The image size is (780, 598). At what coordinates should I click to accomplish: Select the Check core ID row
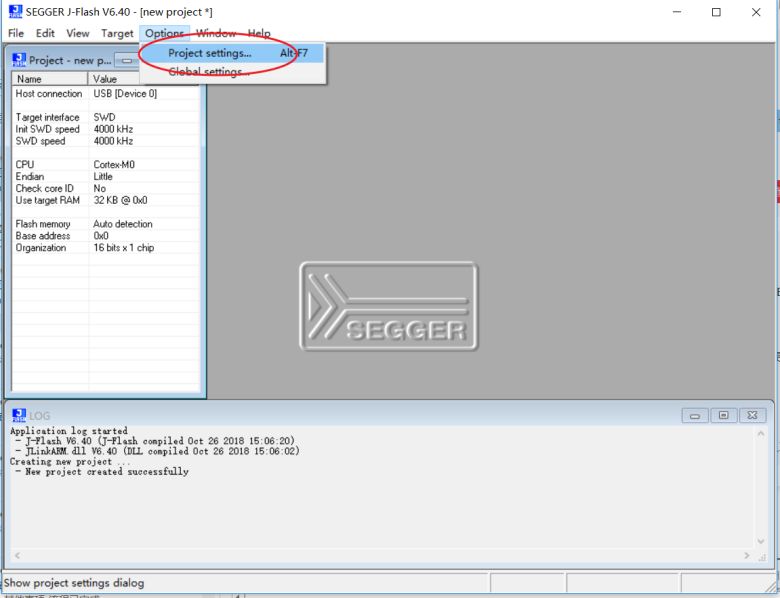(x=105, y=189)
